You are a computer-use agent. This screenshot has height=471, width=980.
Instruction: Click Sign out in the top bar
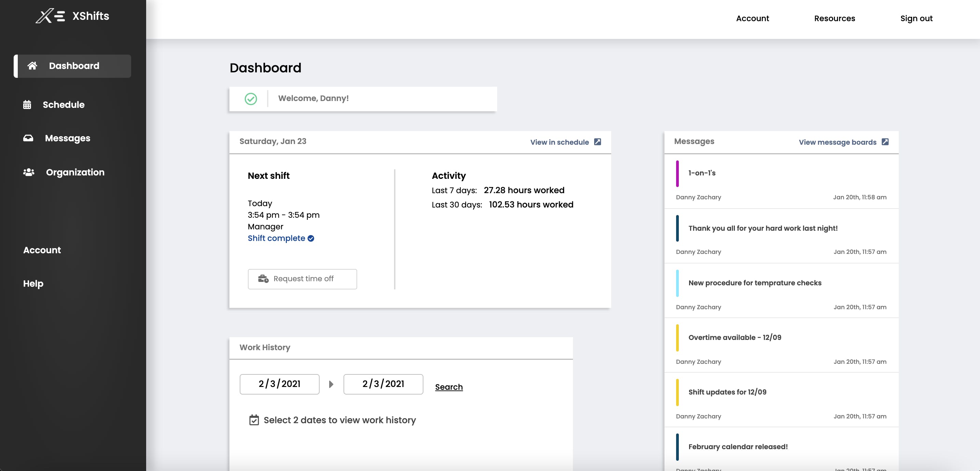click(916, 18)
